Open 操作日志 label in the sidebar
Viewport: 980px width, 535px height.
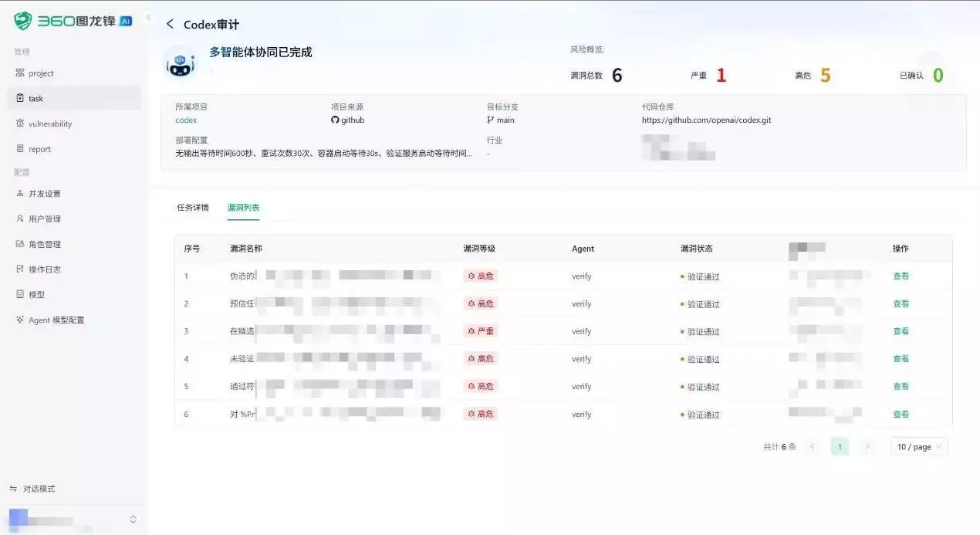pos(45,269)
